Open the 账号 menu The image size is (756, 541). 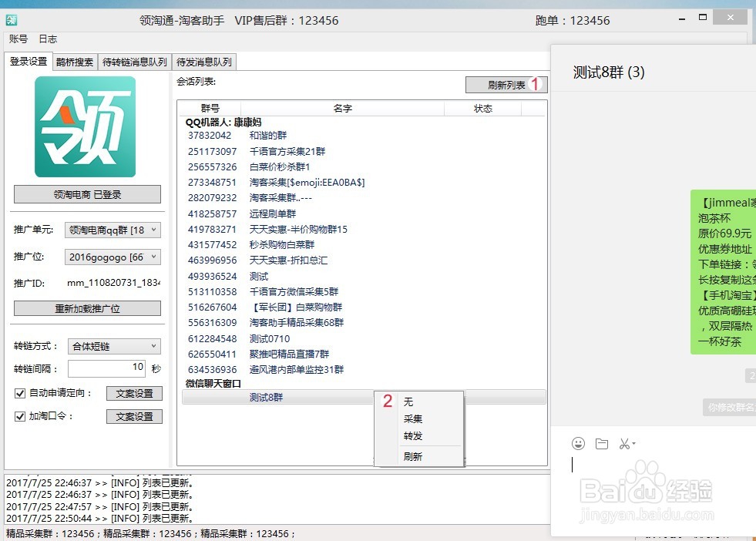(x=18, y=39)
